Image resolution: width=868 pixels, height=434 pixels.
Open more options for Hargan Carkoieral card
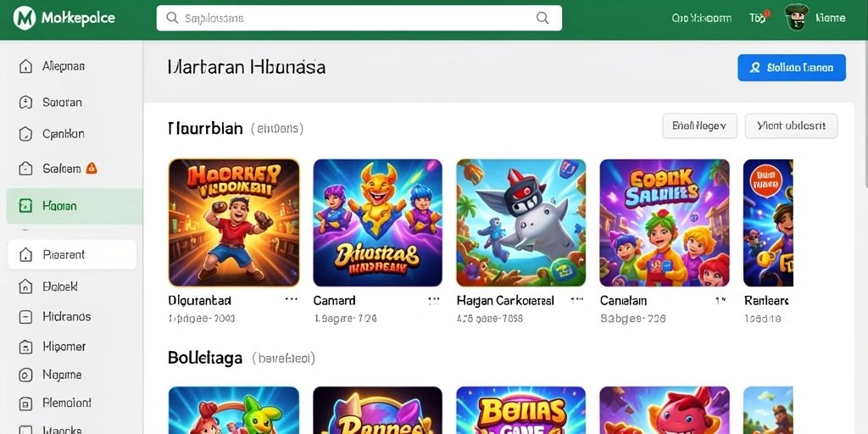click(x=577, y=301)
